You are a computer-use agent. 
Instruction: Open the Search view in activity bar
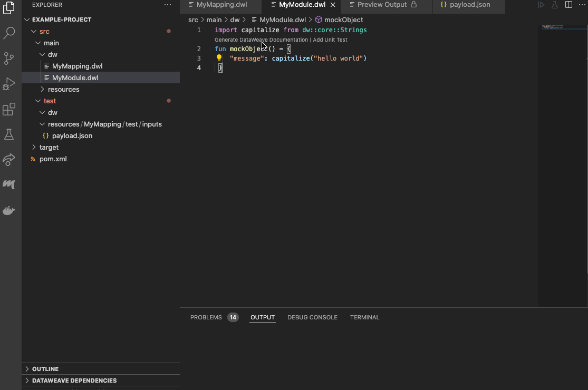8,33
